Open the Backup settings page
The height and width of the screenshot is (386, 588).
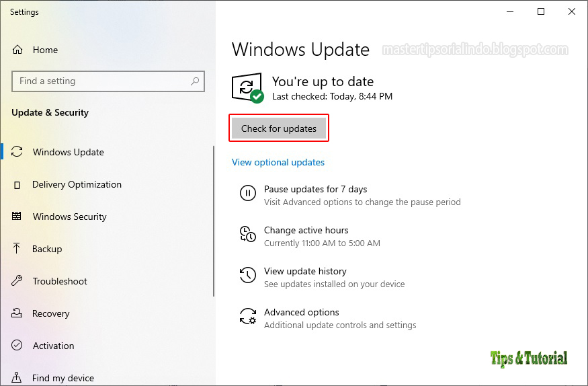click(x=47, y=249)
